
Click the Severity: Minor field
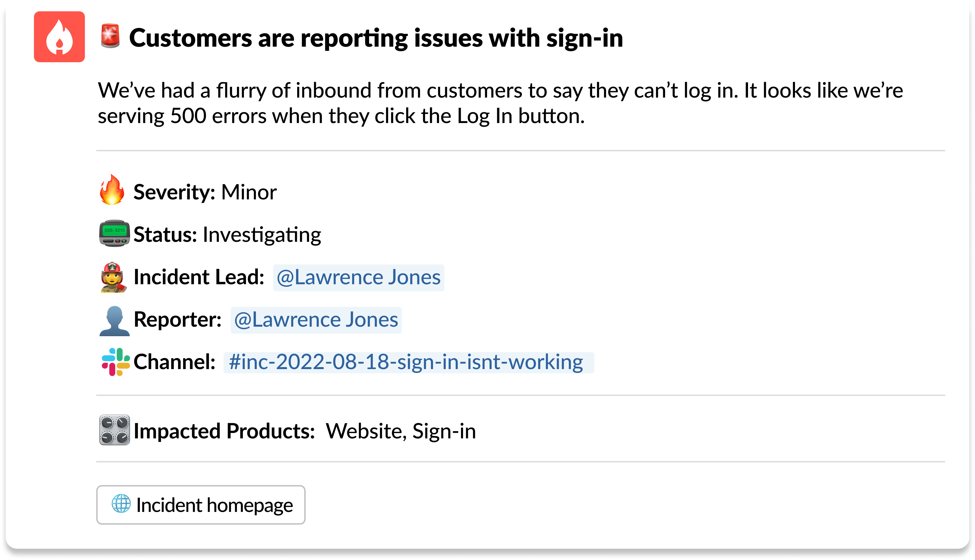coord(205,191)
